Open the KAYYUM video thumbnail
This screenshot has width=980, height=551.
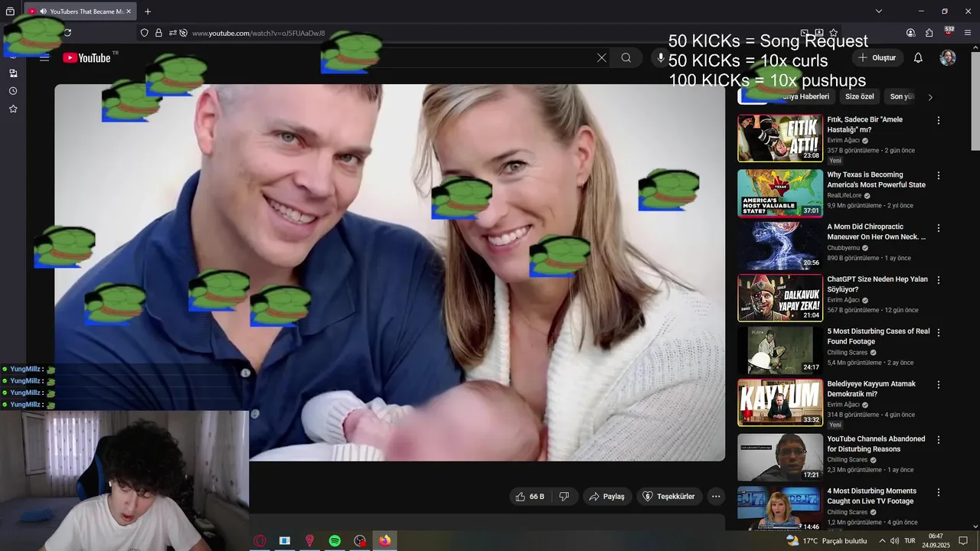[x=780, y=403]
